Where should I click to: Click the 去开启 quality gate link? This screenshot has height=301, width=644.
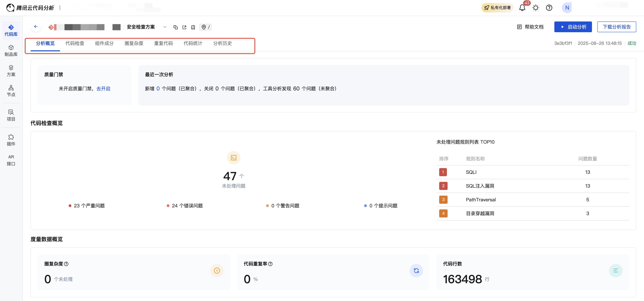tap(103, 89)
